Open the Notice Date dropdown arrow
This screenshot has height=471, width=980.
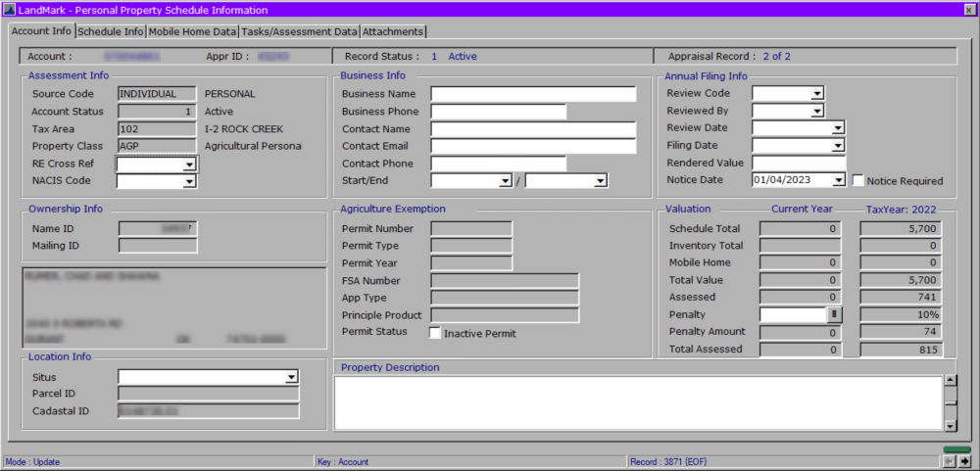tap(838, 180)
